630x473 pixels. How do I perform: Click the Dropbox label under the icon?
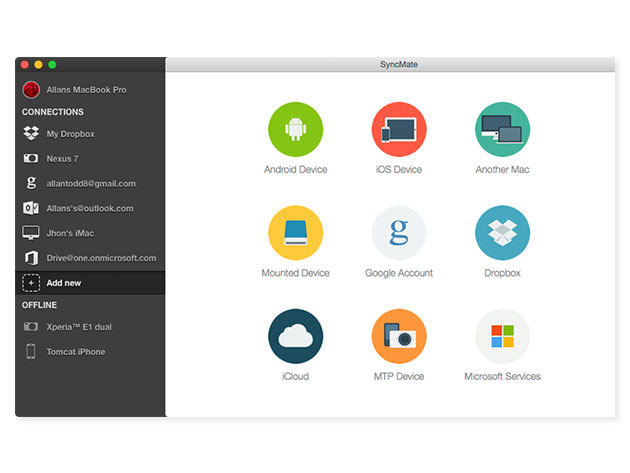[502, 273]
